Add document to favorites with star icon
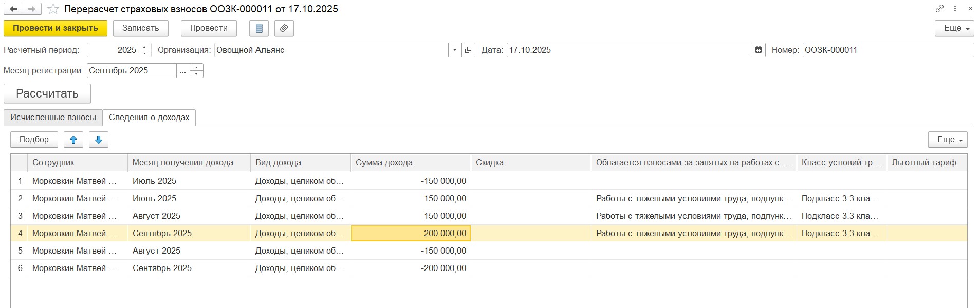The height and width of the screenshot is (308, 980). 53,9
